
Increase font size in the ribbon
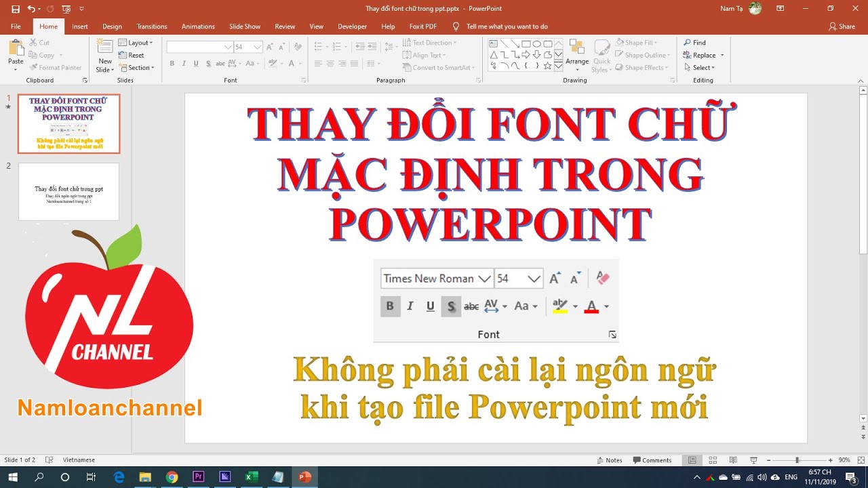tap(270, 47)
